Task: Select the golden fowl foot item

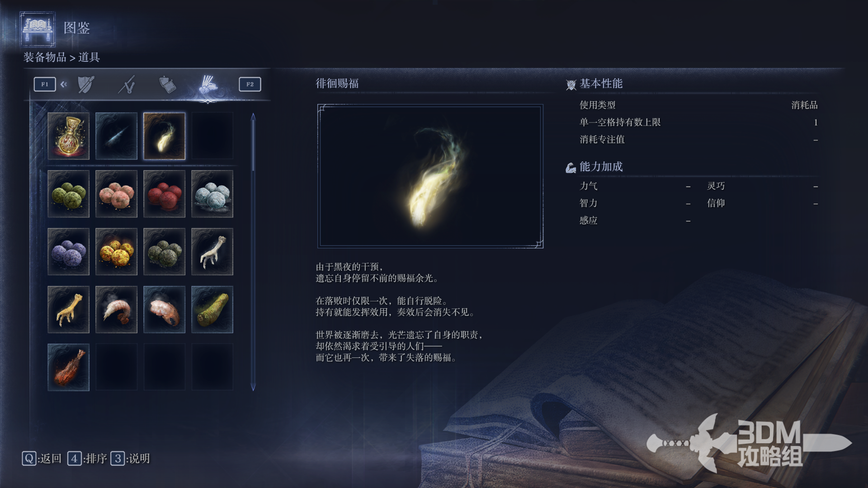Action: [68, 310]
